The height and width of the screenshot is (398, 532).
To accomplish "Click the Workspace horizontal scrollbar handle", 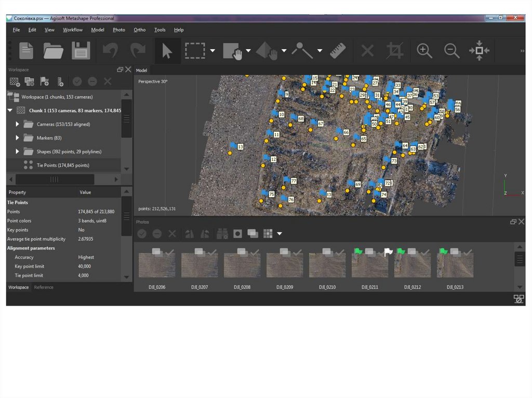I will (55, 179).
